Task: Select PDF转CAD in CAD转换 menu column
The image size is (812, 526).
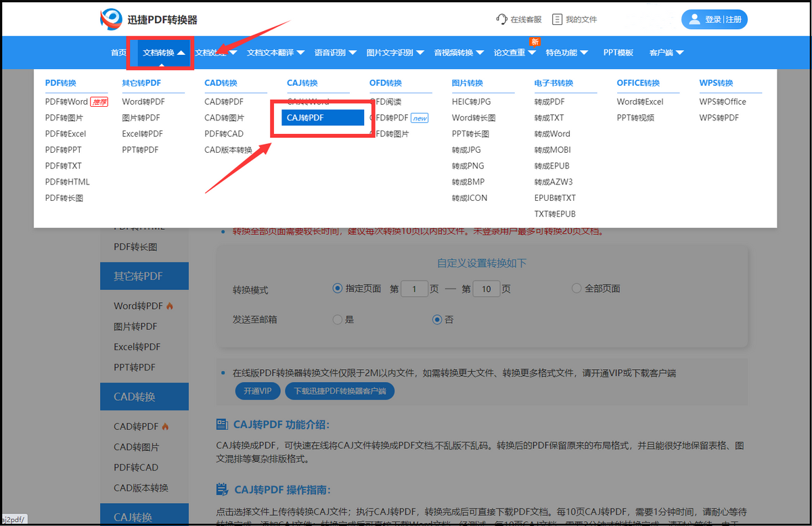Action: tap(224, 134)
